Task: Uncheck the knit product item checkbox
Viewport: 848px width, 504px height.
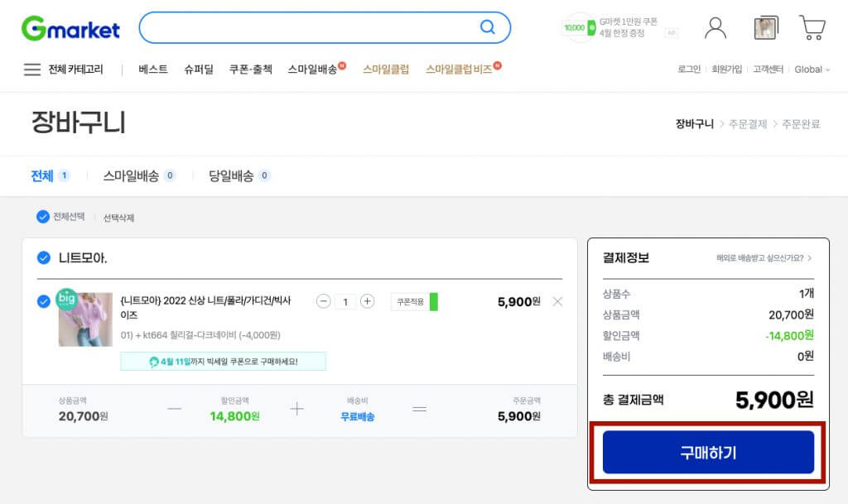Action: click(x=44, y=301)
